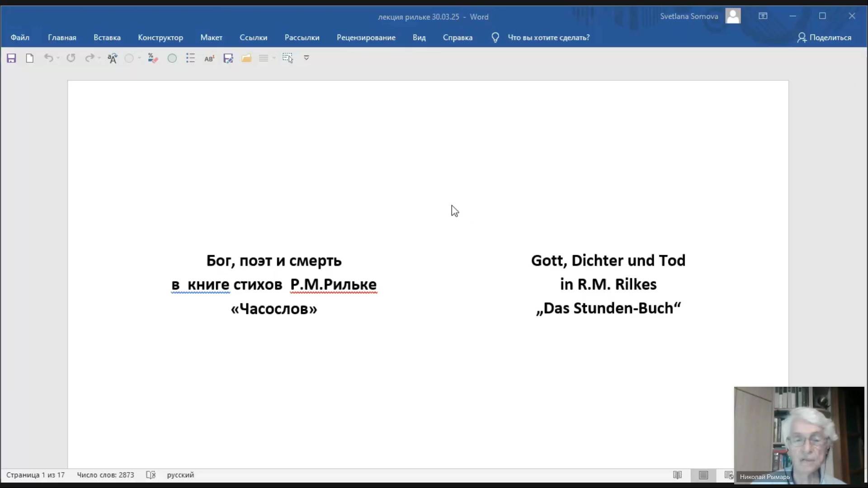Click the Что вы хотите сделать search field
The height and width of the screenshot is (488, 868).
click(548, 38)
